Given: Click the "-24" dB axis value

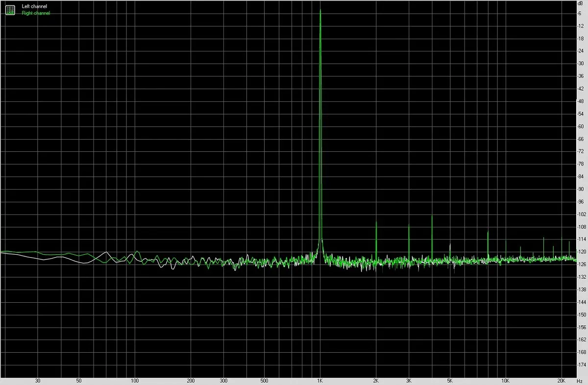Looking at the screenshot, I should click(581, 51).
